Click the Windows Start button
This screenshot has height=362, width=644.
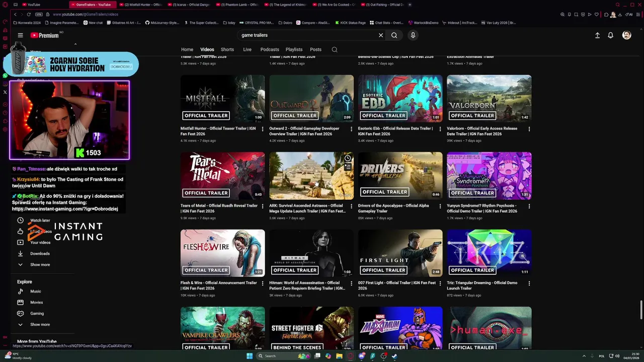click(x=249, y=356)
